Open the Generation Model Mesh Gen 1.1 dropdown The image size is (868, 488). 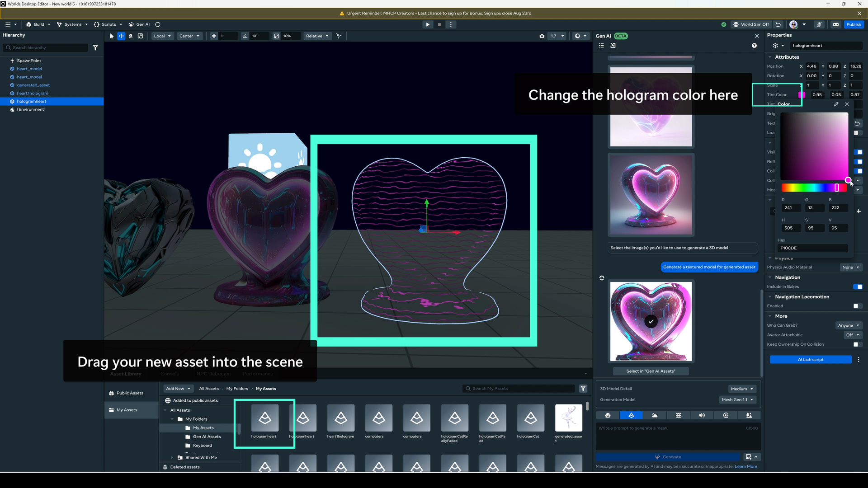[737, 400]
